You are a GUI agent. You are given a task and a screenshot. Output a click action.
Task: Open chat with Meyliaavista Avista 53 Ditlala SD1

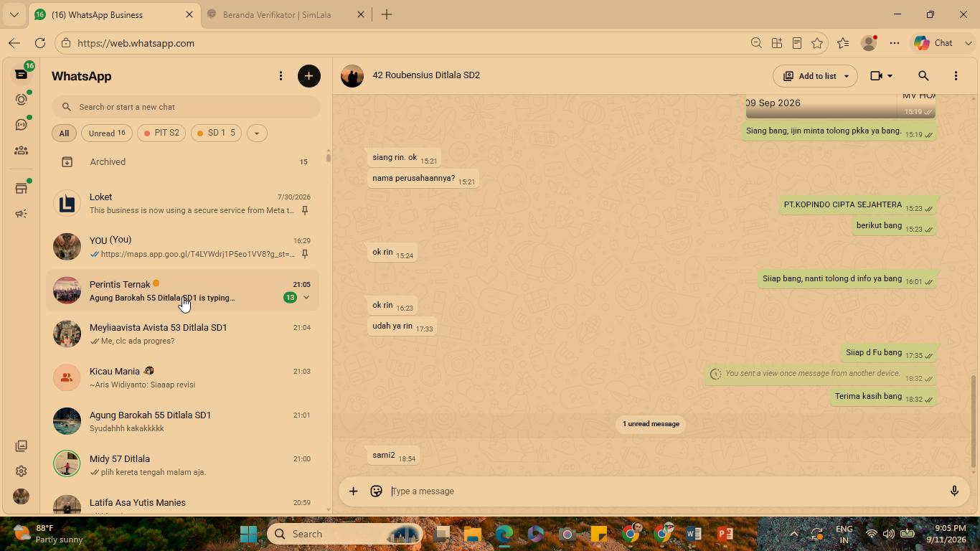point(183,334)
